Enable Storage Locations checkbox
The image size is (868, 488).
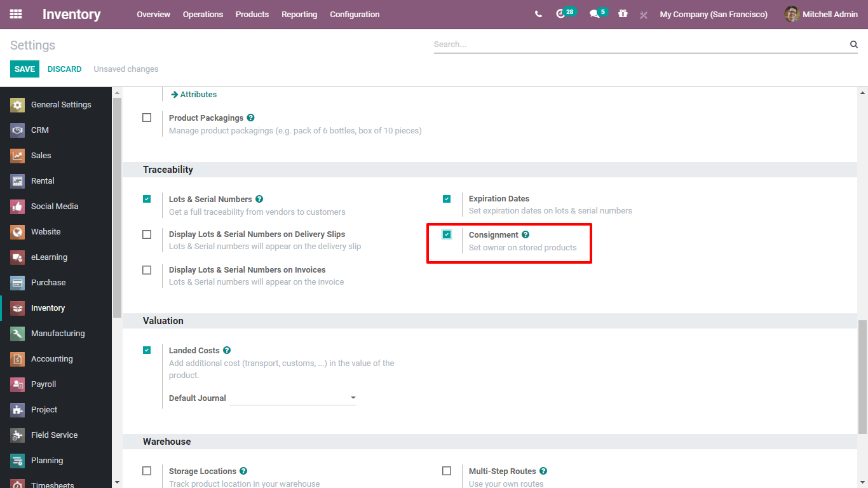pos(147,471)
